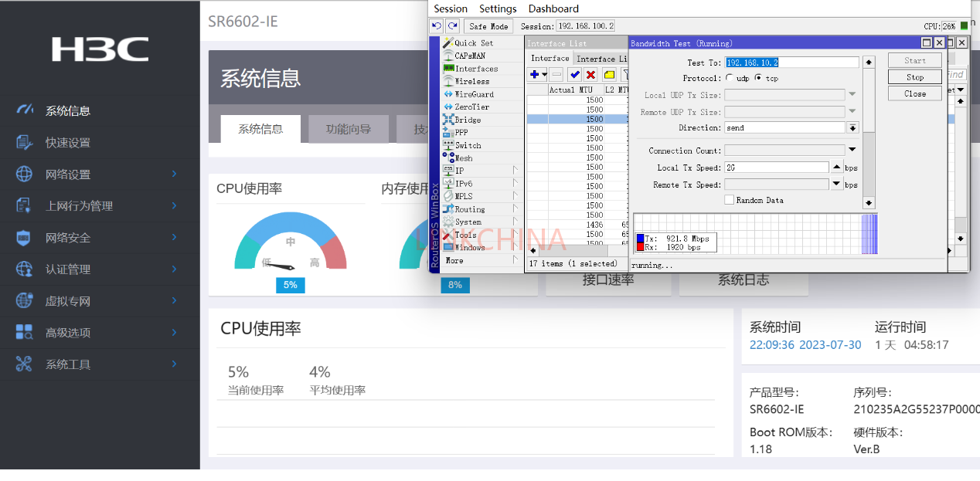Expand 认证管理 in H3C sidebar
This screenshot has width=980, height=481.
(x=174, y=269)
